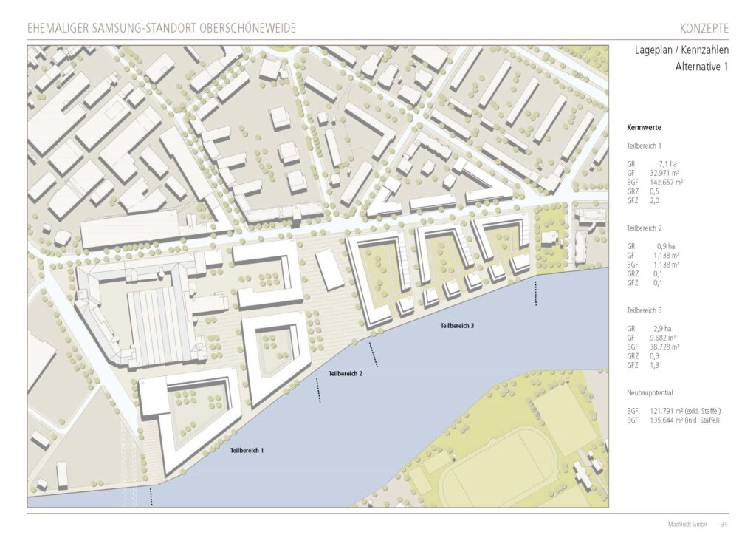Click the 'Teilbereich 3' label on the map

coord(457,326)
